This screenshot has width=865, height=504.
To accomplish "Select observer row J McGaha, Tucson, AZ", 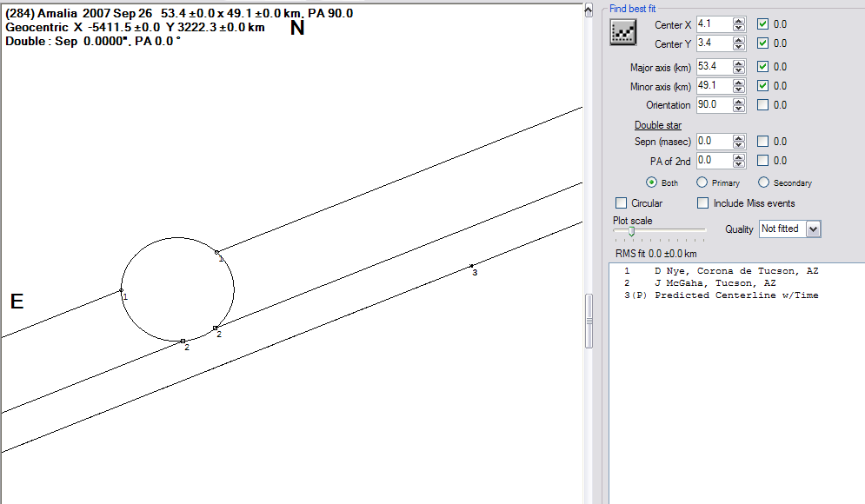I will coord(700,283).
